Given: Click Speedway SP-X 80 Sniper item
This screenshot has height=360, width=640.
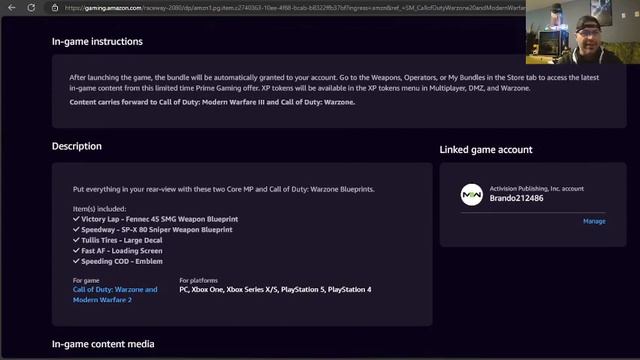Looking at the screenshot, I should (157, 230).
